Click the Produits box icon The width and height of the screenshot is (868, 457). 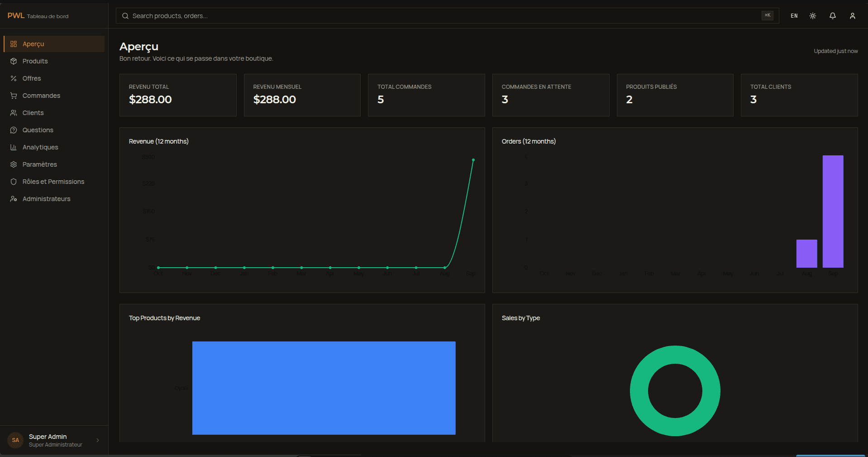pyautogui.click(x=14, y=61)
